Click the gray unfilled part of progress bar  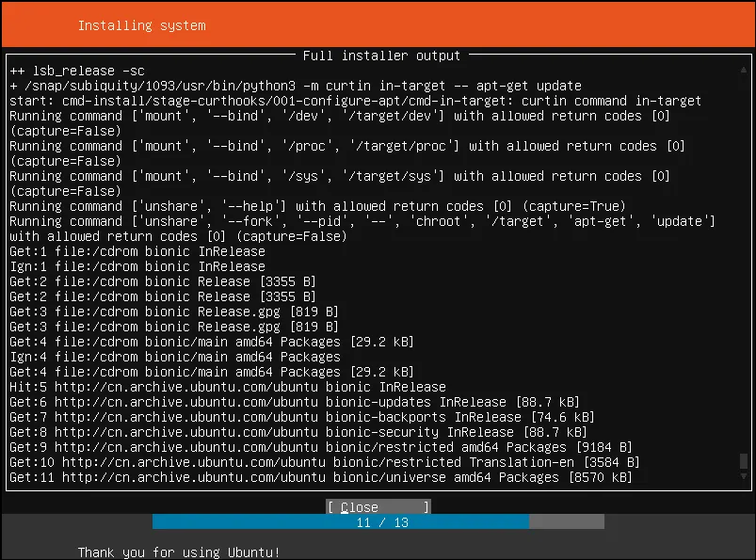(x=565, y=522)
